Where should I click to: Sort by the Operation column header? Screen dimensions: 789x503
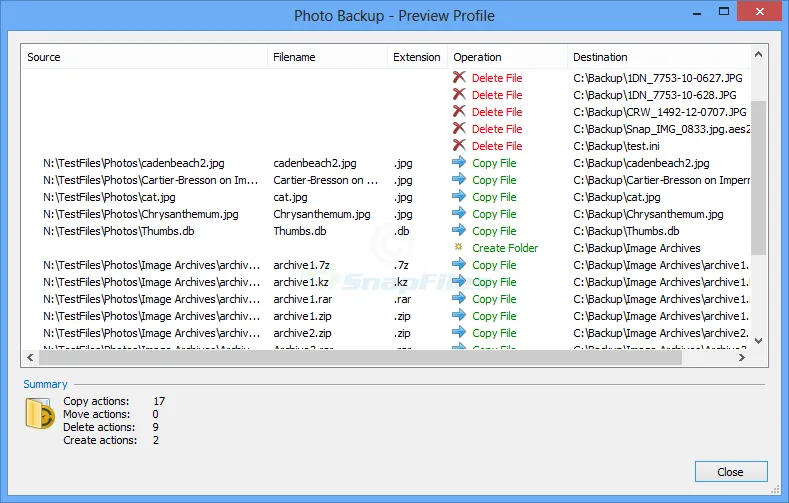507,57
